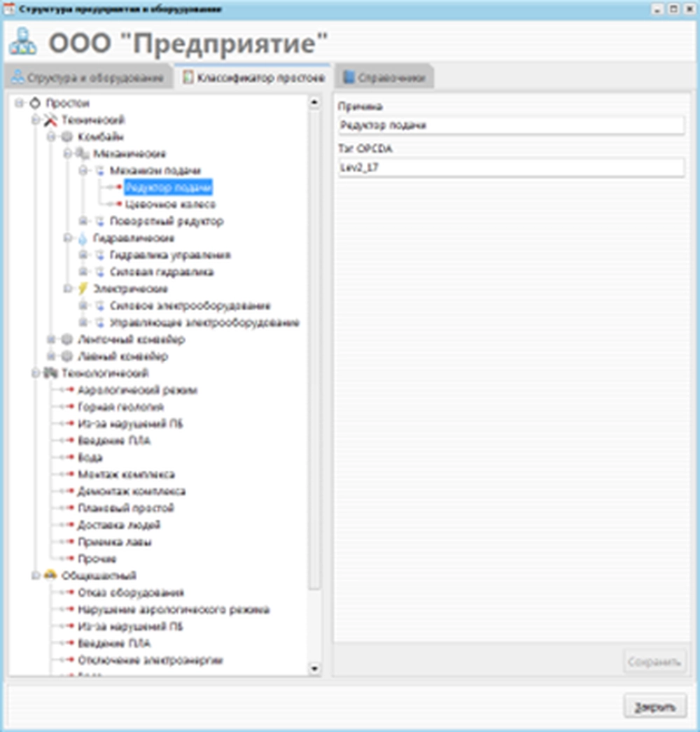Switch to Структура и оборудование tab
Viewport: 700px width, 732px height.
pos(87,78)
